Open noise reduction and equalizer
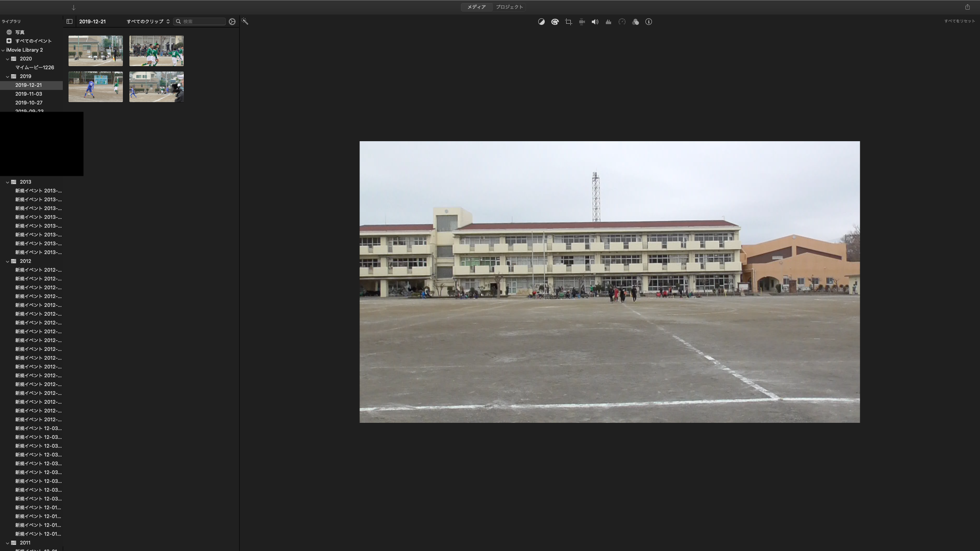 point(608,22)
